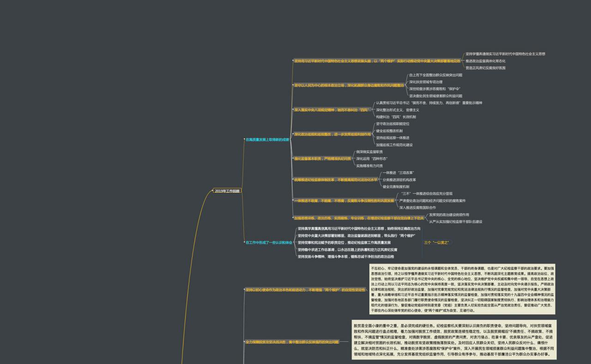This screenshot has width=591, height=364.
Task: Select '坚持以初心使命作为政治本色和前进动力' node
Action: coord(305,290)
